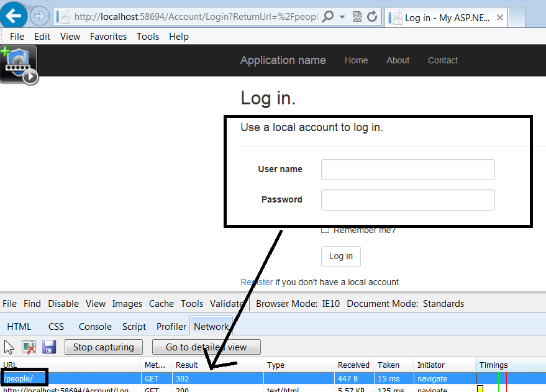Save captured network data via the disk icon

pyautogui.click(x=49, y=347)
